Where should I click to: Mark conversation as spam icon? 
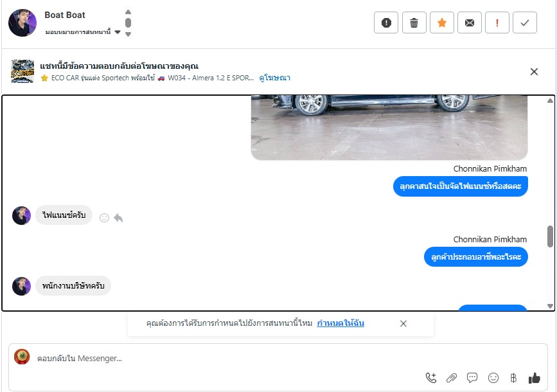pyautogui.click(x=386, y=22)
